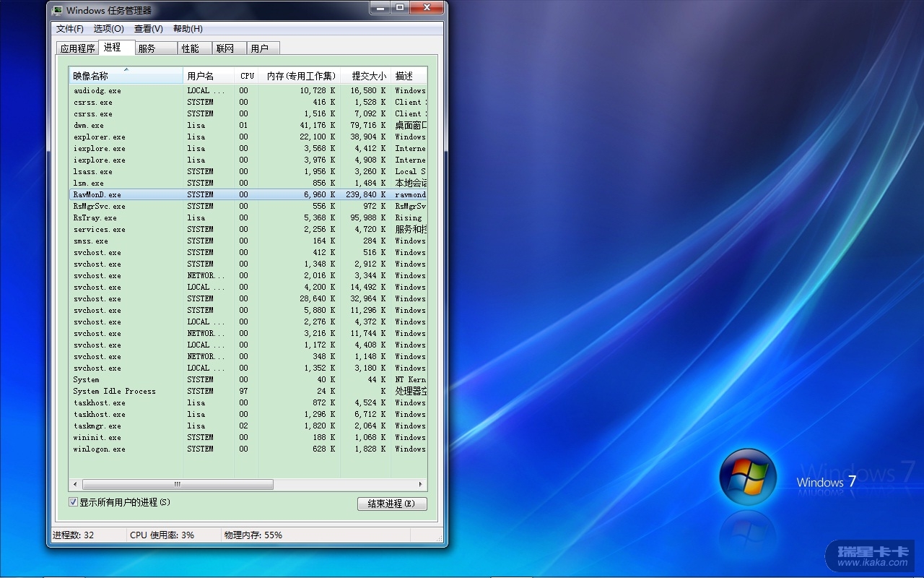This screenshot has height=578, width=924.
Task: Switch to the 应用程序 tab
Action: (x=77, y=48)
